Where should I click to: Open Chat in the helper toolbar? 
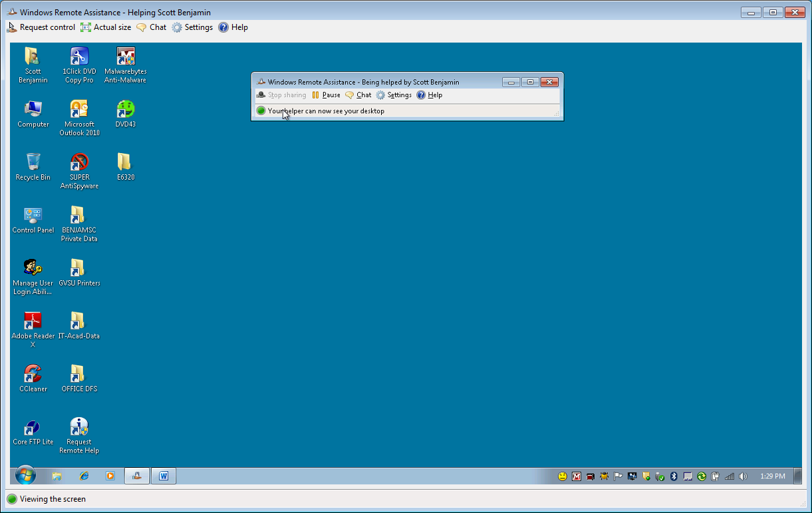point(151,27)
